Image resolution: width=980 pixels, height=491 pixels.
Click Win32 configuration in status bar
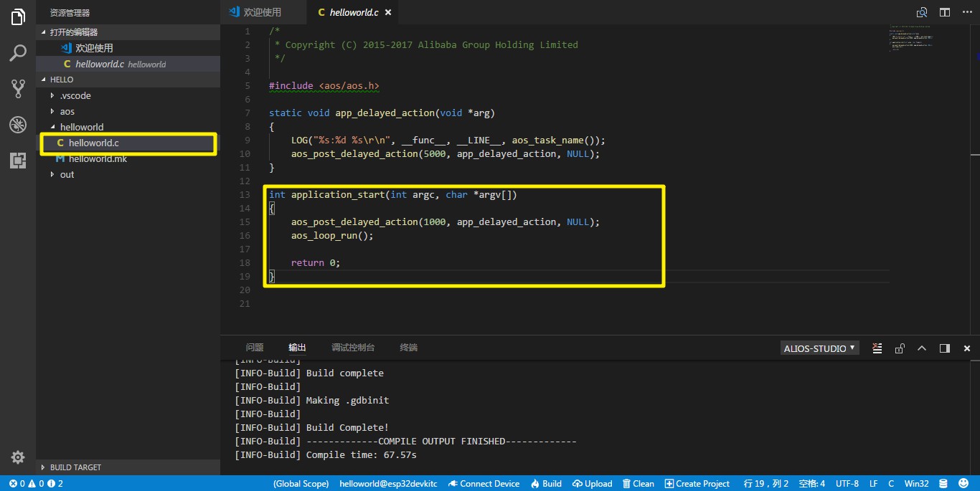pyautogui.click(x=916, y=484)
